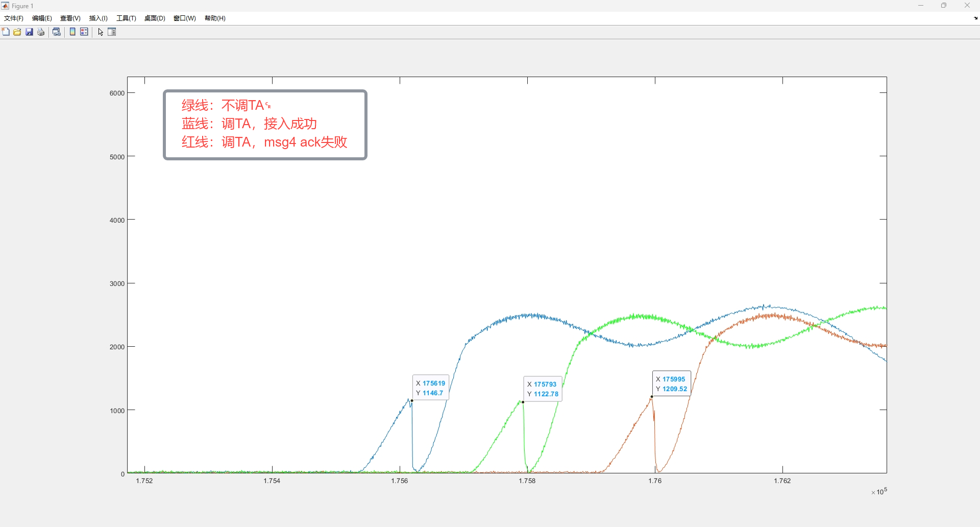The height and width of the screenshot is (527, 980).
Task: Expand the 查看(V) menu
Action: 70,18
